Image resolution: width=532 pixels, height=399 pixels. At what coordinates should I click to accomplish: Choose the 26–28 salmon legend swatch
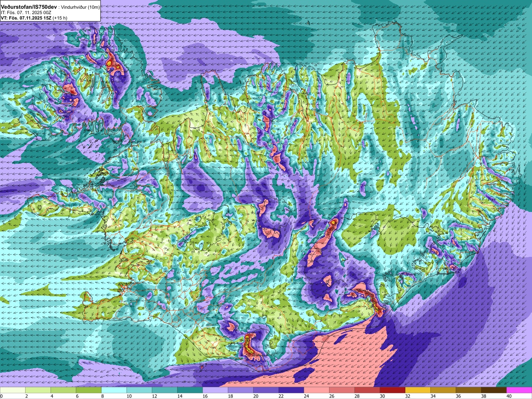tap(342, 390)
